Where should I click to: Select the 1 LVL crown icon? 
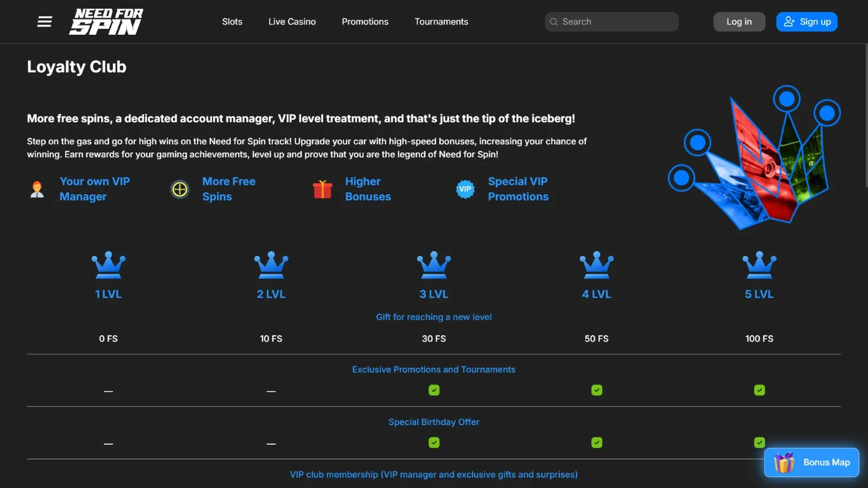[108, 265]
